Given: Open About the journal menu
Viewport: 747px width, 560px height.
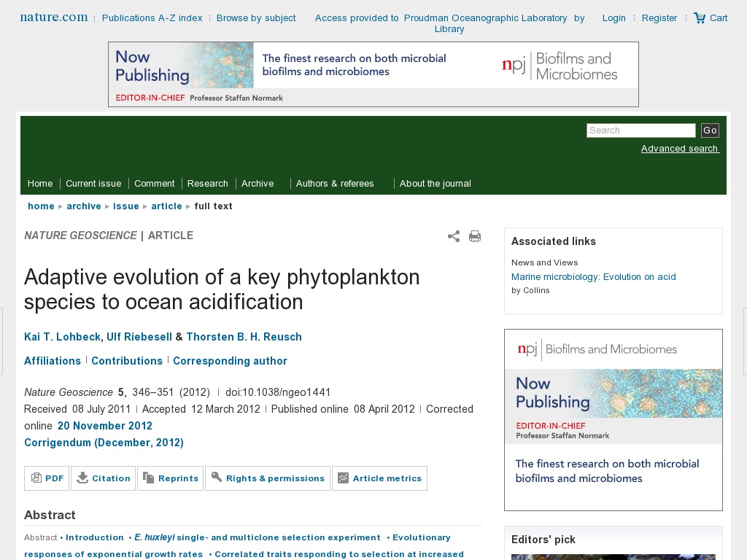Looking at the screenshot, I should click(x=435, y=184).
